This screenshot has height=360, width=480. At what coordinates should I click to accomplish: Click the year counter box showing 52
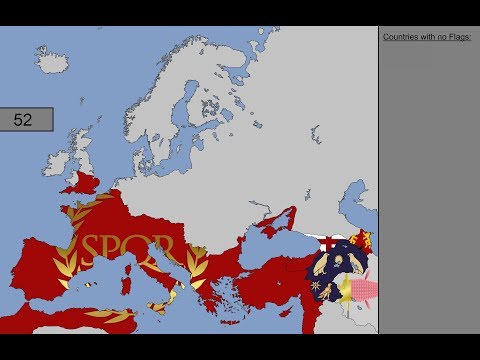pyautogui.click(x=26, y=119)
